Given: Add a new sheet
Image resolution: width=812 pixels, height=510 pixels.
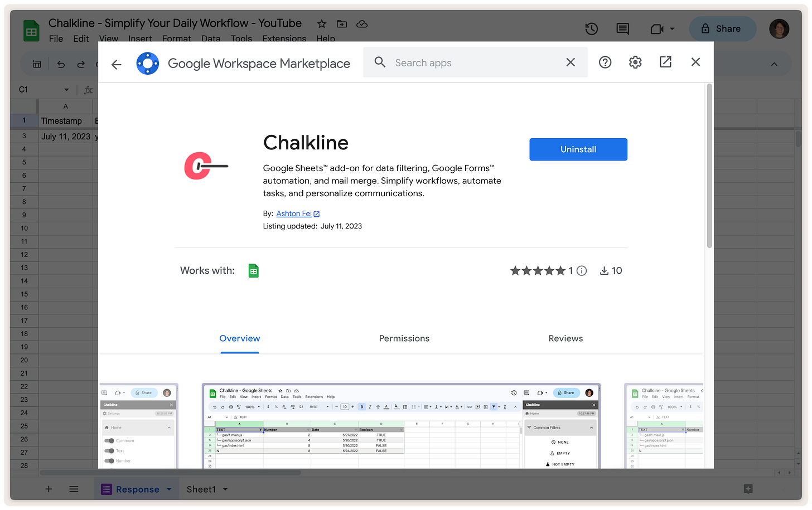Looking at the screenshot, I should pos(49,489).
